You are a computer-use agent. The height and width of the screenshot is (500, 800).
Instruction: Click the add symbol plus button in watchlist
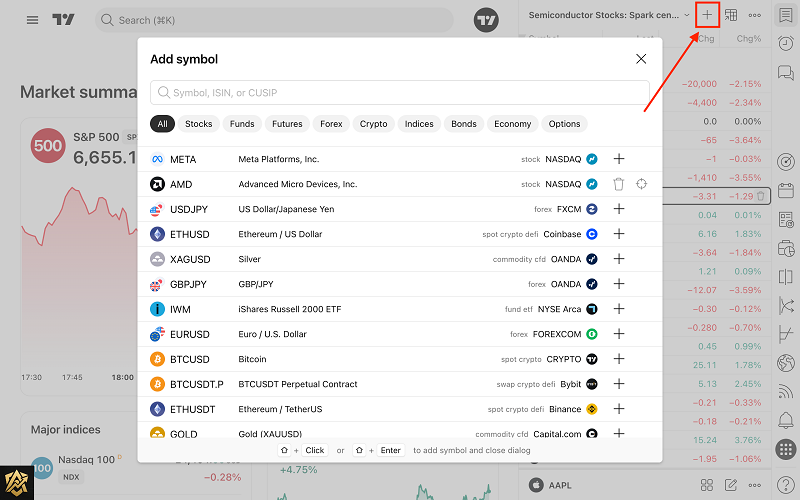[x=707, y=15]
